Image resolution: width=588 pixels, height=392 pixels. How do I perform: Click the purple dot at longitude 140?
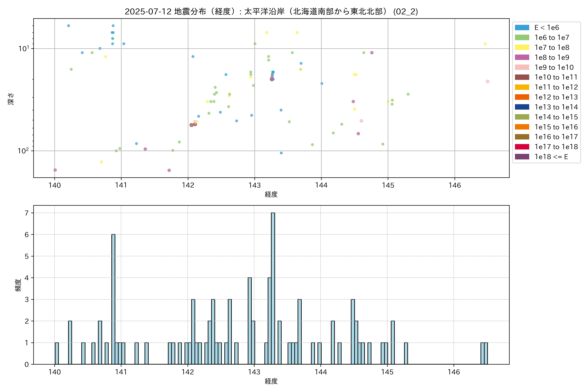coord(55,170)
